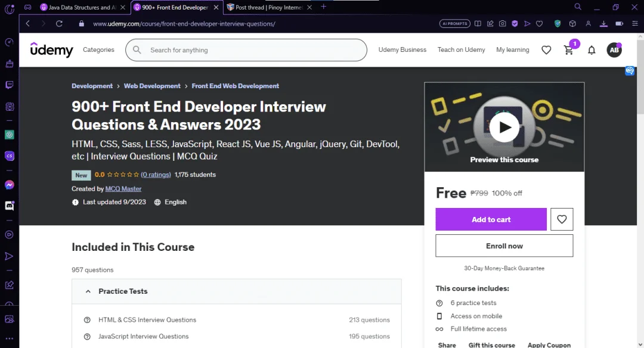This screenshot has height=348, width=644.
Task: Open My Flow arrow icon in sidebar
Action: [9, 256]
